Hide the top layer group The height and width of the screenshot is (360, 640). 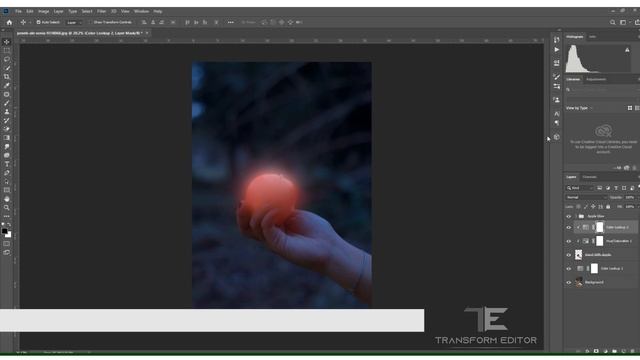tap(569, 216)
